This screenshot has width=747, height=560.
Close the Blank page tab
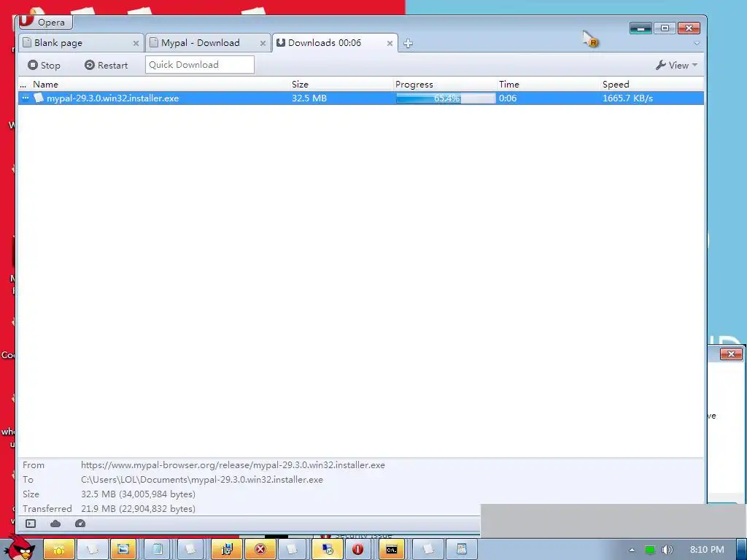136,43
